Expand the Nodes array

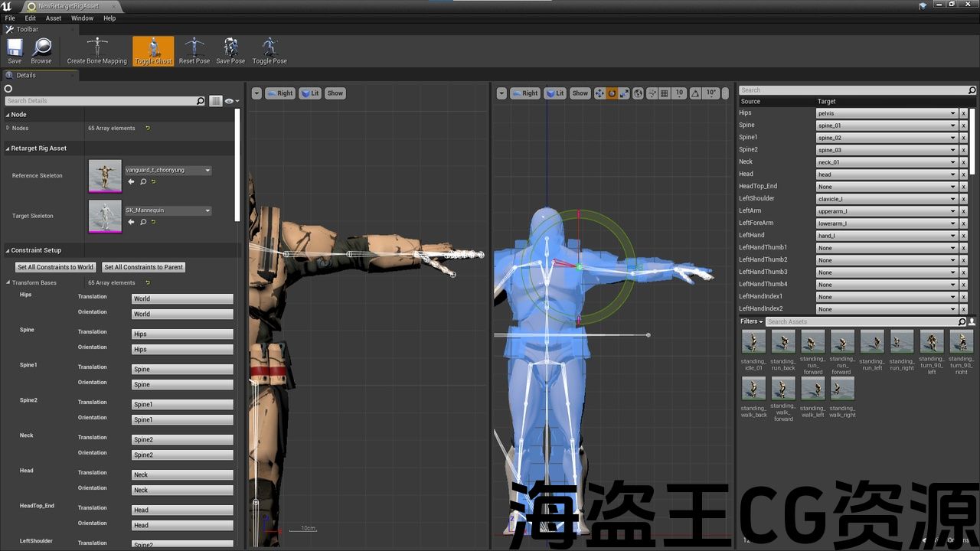pos(8,128)
